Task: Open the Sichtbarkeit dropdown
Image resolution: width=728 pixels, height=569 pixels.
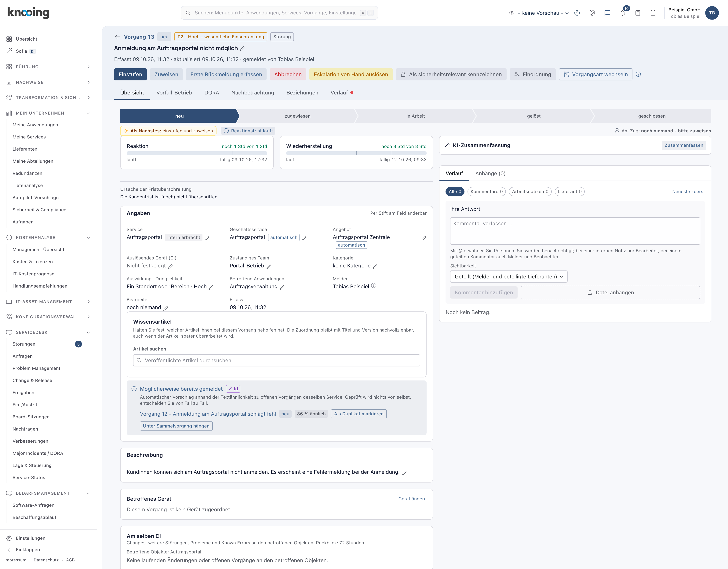Action: pos(508,277)
